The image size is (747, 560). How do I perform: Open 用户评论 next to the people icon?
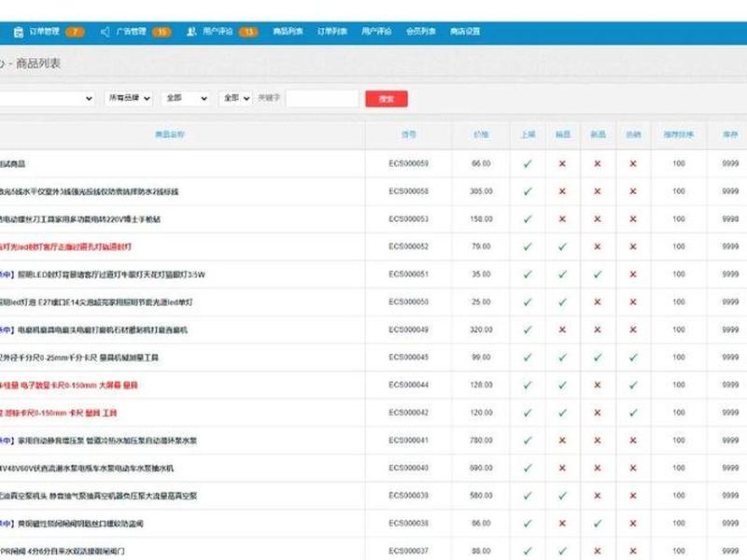click(218, 32)
